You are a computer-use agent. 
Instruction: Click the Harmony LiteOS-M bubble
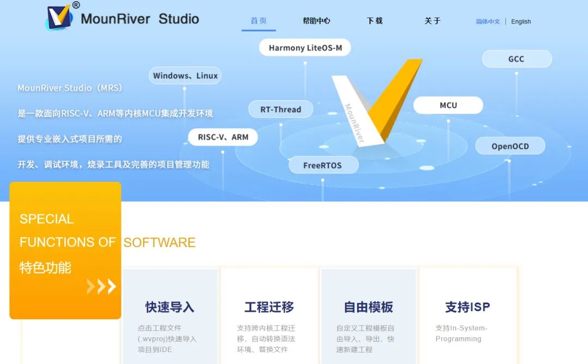(305, 48)
